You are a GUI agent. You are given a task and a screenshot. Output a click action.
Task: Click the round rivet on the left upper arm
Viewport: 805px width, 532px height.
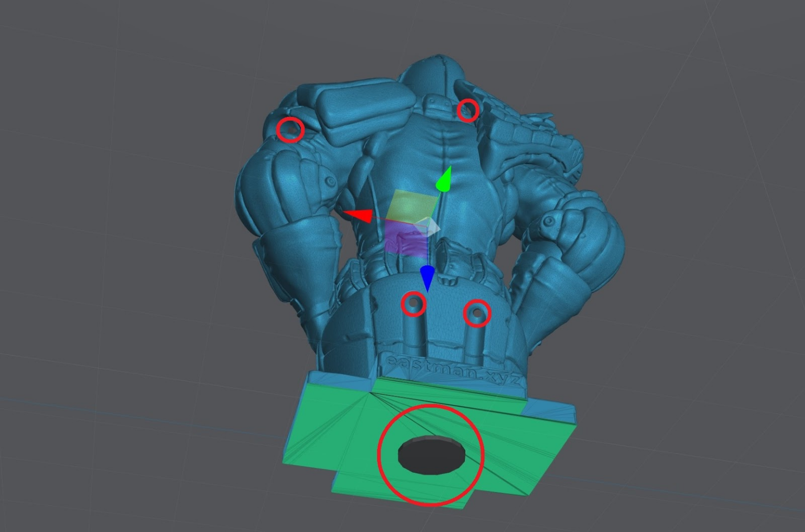(331, 182)
